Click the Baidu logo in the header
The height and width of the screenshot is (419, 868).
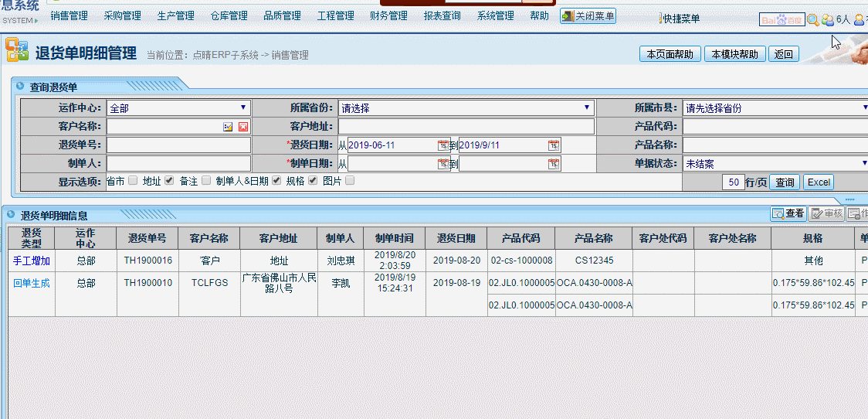(x=782, y=20)
